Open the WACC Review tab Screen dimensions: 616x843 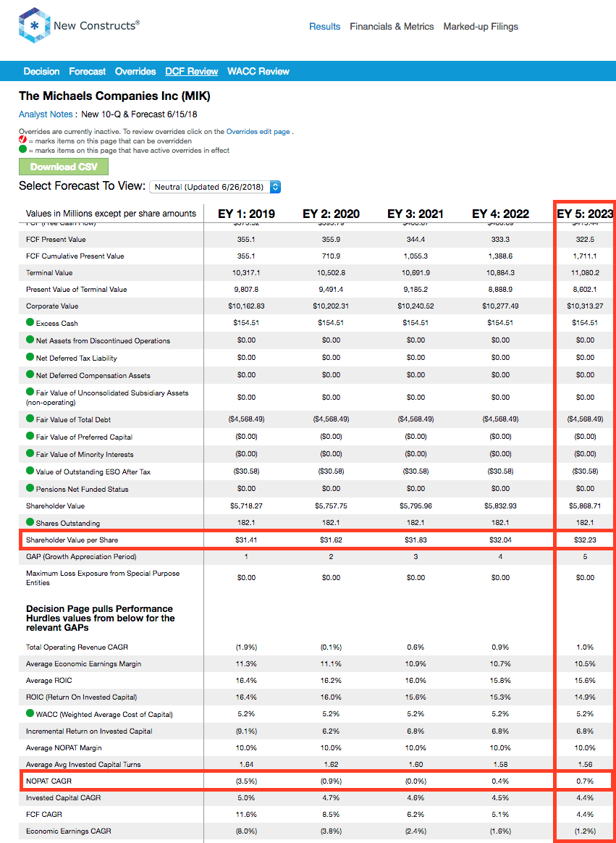pyautogui.click(x=258, y=72)
